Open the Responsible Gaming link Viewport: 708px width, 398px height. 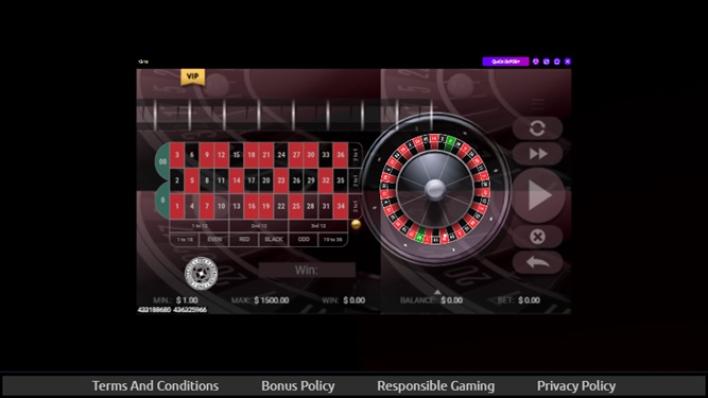[x=436, y=386]
